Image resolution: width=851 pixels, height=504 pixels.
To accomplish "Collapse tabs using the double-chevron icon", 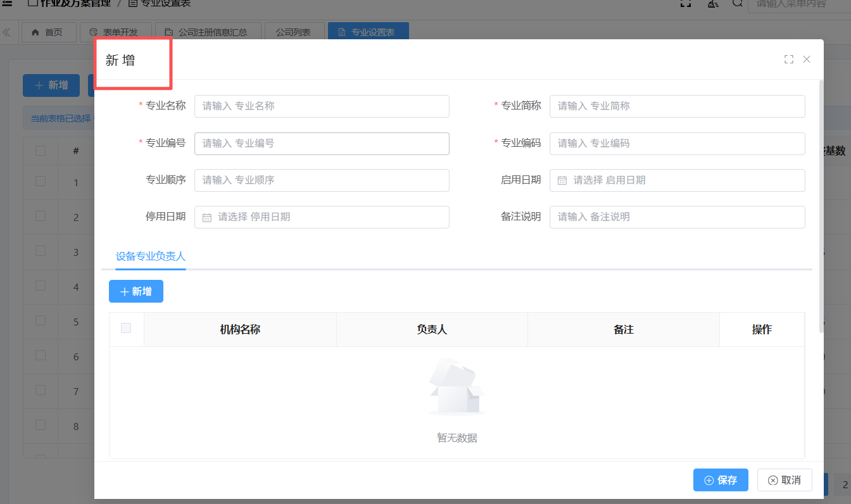I will 7,32.
